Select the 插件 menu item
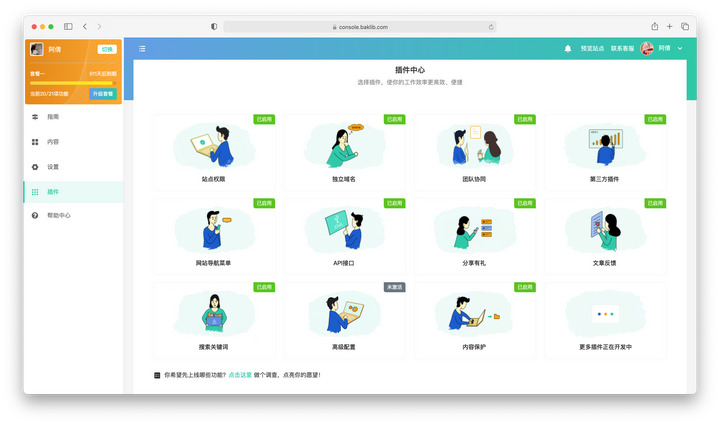 pyautogui.click(x=73, y=192)
